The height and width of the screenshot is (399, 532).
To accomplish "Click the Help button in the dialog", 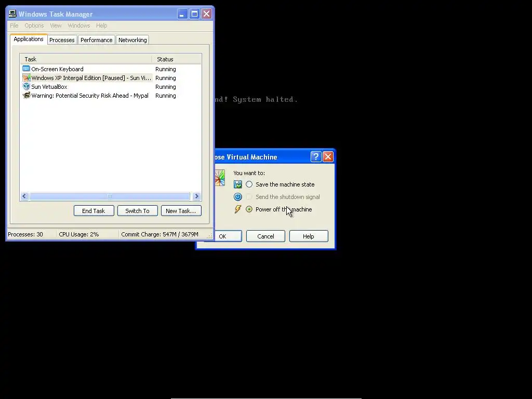I will (309, 236).
